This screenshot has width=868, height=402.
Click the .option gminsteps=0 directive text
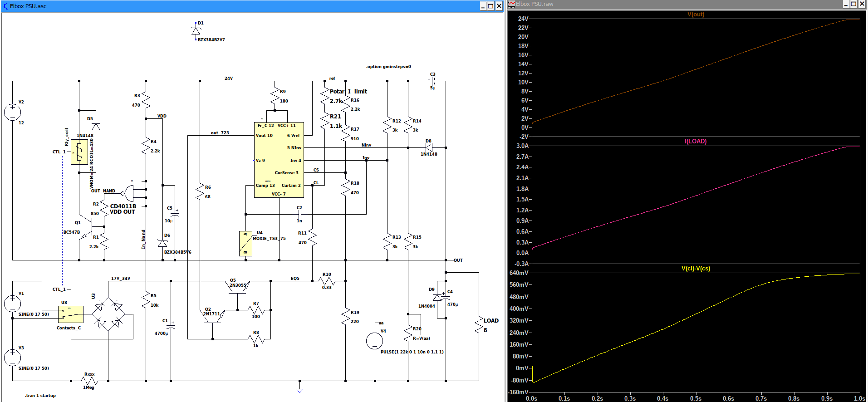(388, 67)
